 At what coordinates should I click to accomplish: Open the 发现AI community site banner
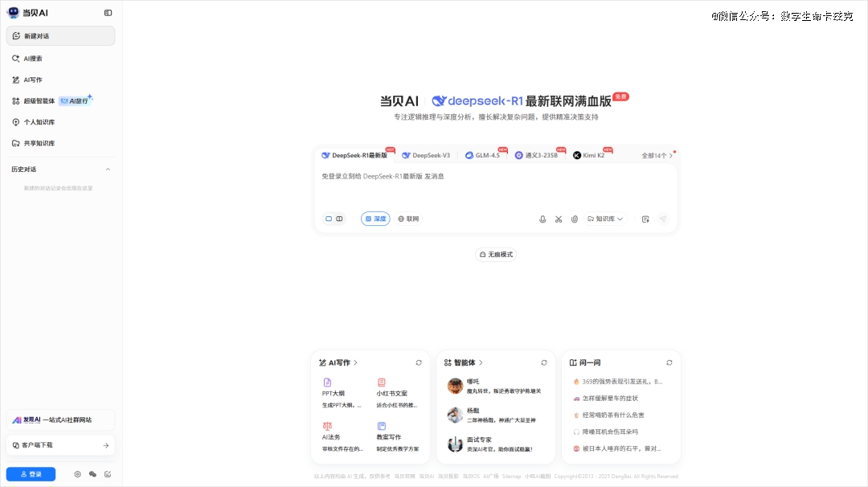pyautogui.click(x=60, y=420)
